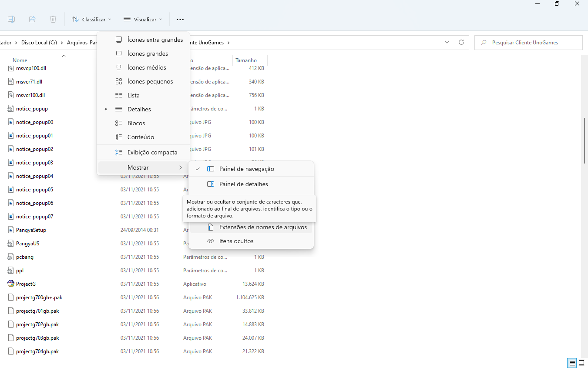This screenshot has width=588, height=368.
Task: Switch to large thumbnails via status bar icon
Action: pos(582,363)
